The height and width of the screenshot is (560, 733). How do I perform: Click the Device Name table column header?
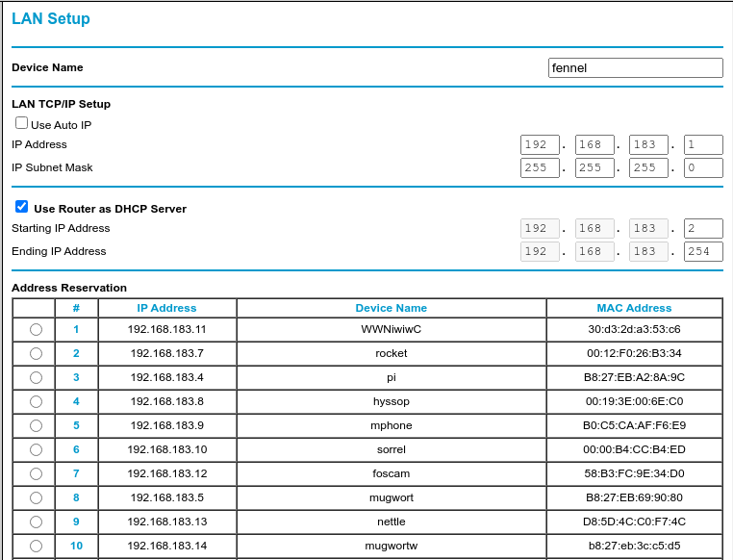pyautogui.click(x=392, y=308)
